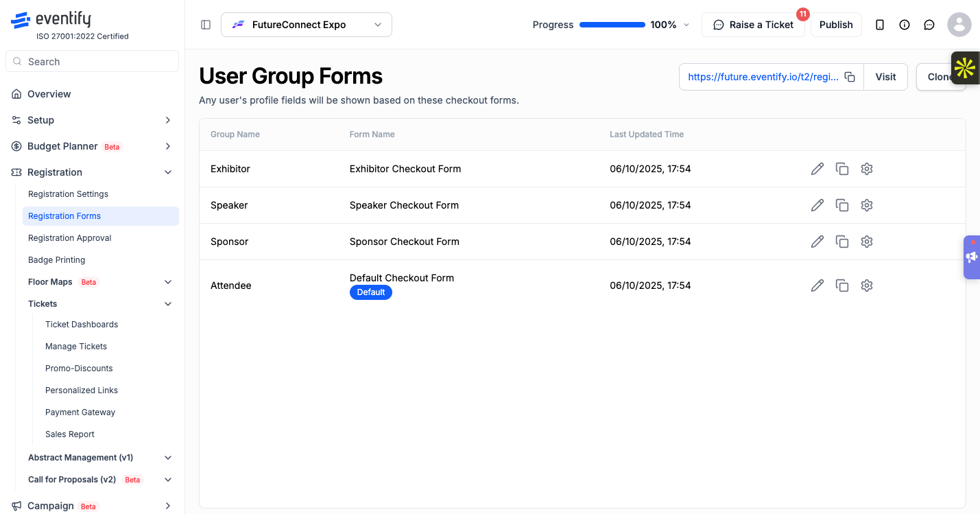Image resolution: width=980 pixels, height=514 pixels.
Task: Edit the Sponsor Checkout Form
Action: pos(817,242)
